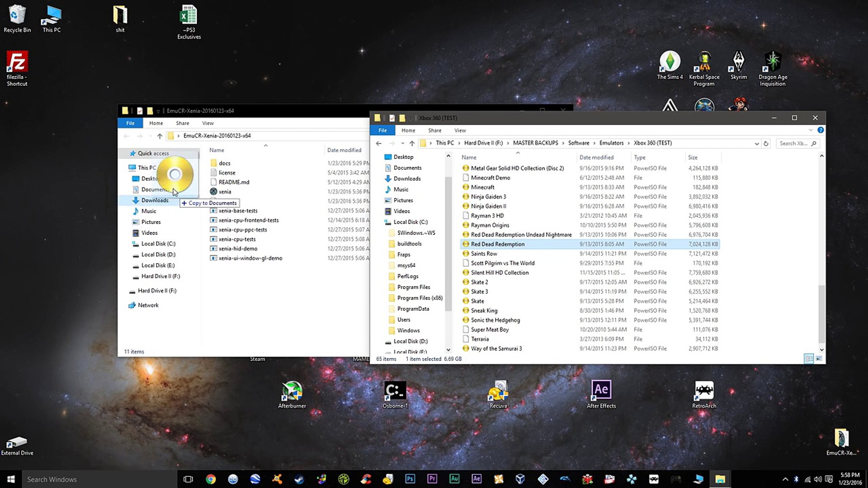Expand the Home tab in left window
868x488 pixels.
click(x=156, y=123)
